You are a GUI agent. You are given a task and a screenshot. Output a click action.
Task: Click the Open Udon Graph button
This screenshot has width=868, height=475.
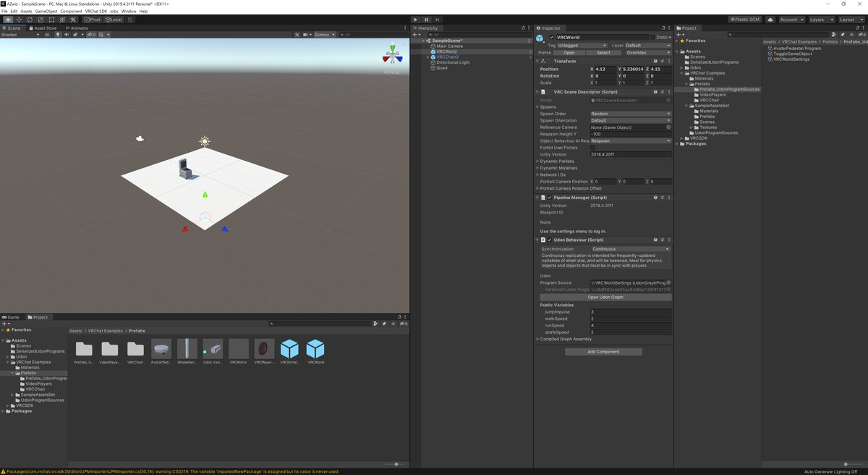(605, 297)
